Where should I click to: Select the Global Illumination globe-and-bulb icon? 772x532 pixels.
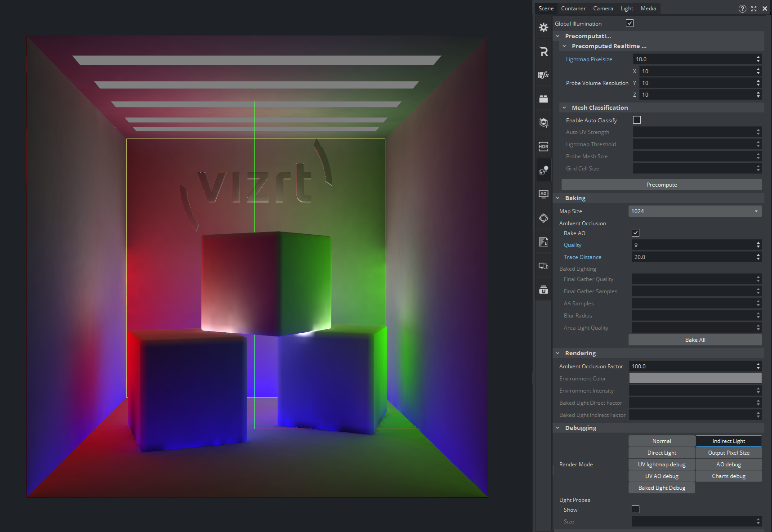[x=543, y=170]
